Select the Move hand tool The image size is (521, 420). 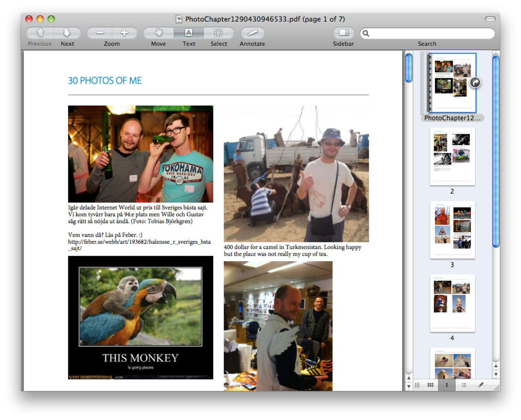[x=159, y=33]
